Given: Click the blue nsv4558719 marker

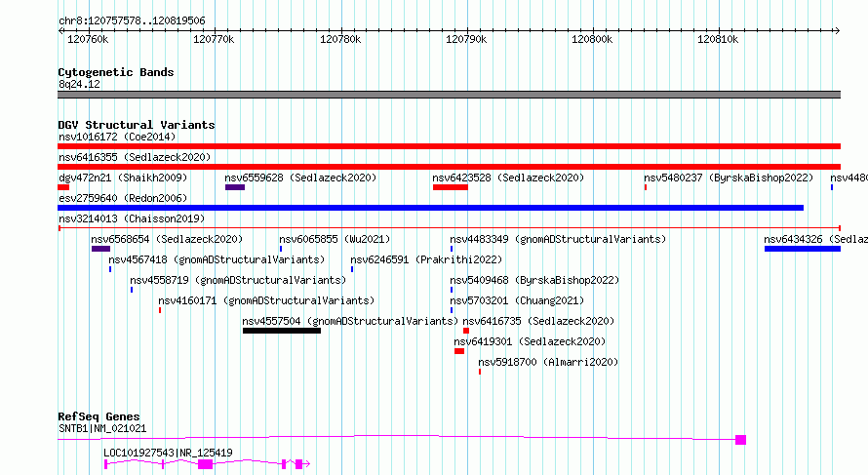Looking at the screenshot, I should pyautogui.click(x=132, y=290).
